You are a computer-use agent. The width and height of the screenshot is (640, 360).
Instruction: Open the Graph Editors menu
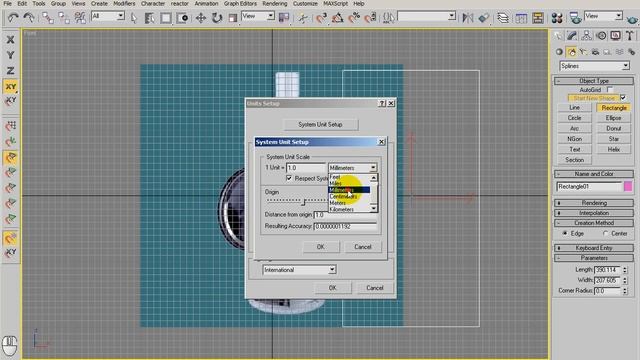pos(240,4)
